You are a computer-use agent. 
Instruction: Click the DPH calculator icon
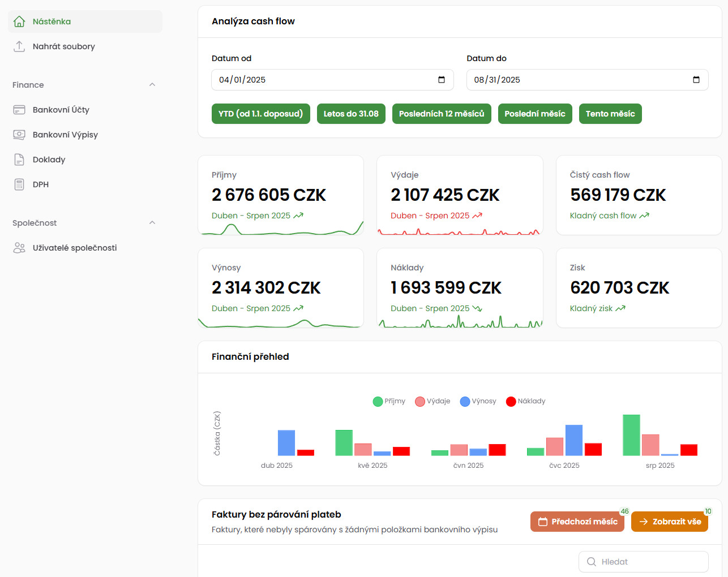coord(19,184)
